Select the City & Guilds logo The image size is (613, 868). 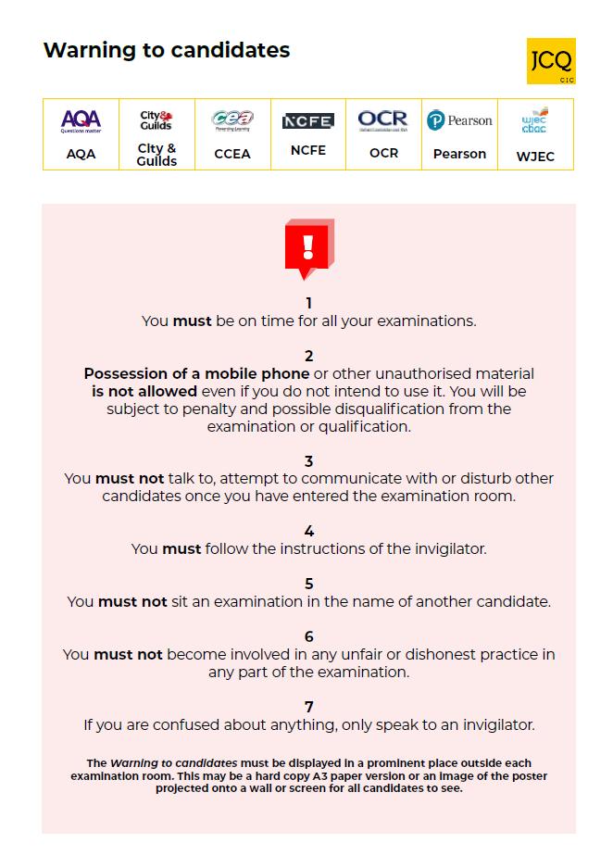[156, 120]
